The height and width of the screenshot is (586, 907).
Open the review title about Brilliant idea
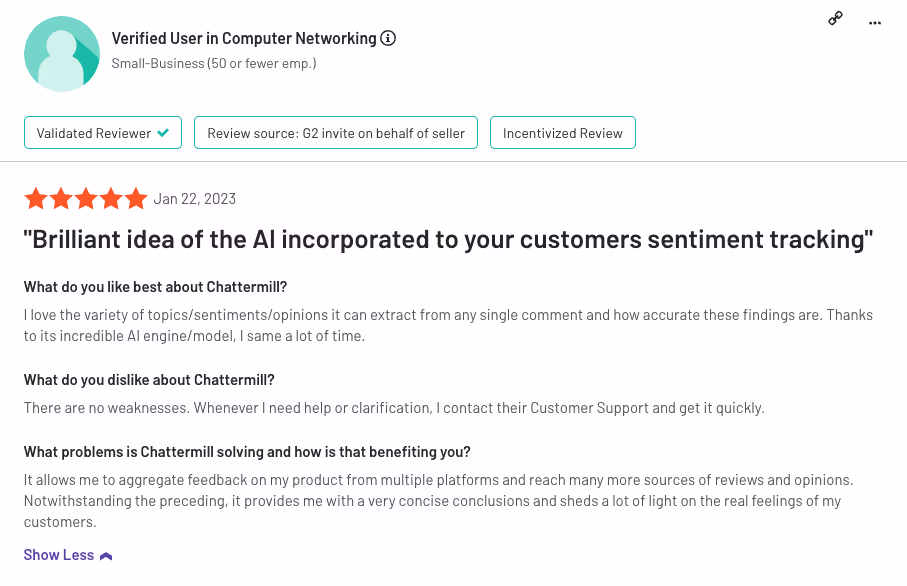click(x=448, y=239)
